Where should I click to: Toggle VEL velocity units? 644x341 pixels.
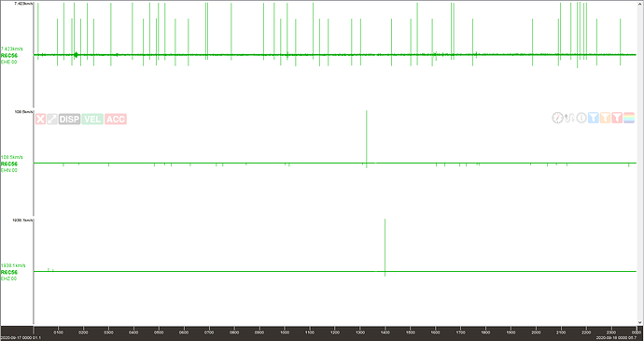point(92,120)
